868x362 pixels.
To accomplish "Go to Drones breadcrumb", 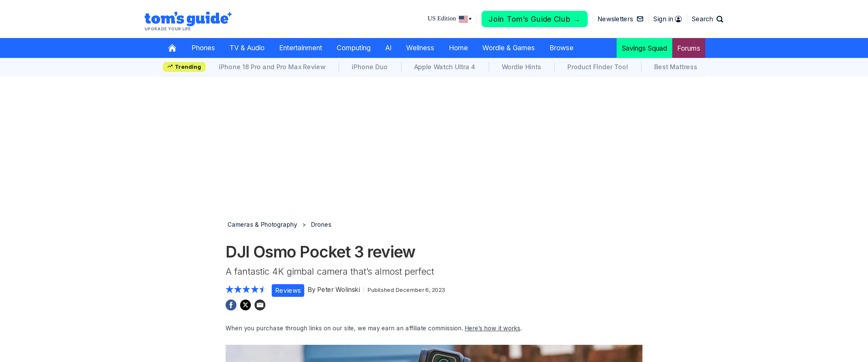I will click(x=321, y=225).
